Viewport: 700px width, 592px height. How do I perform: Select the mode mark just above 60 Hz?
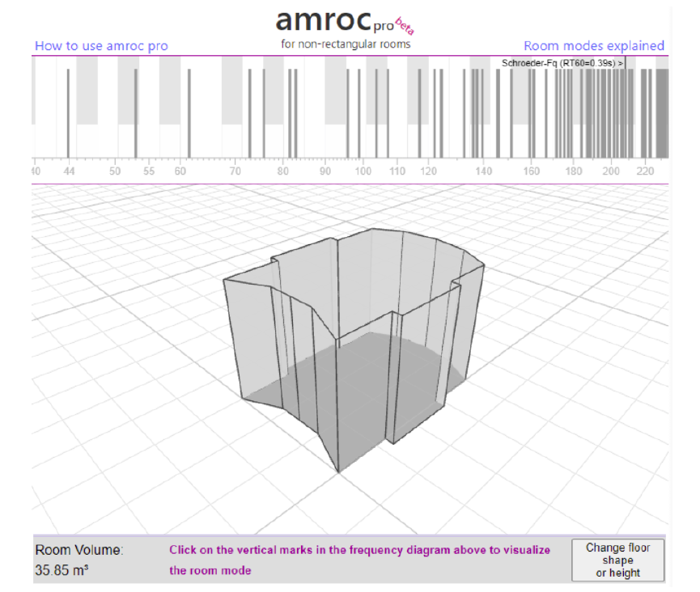click(189, 113)
